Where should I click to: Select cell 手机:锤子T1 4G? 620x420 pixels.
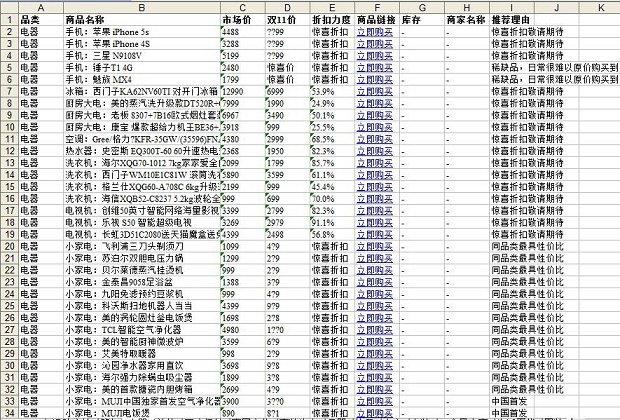click(x=142, y=68)
